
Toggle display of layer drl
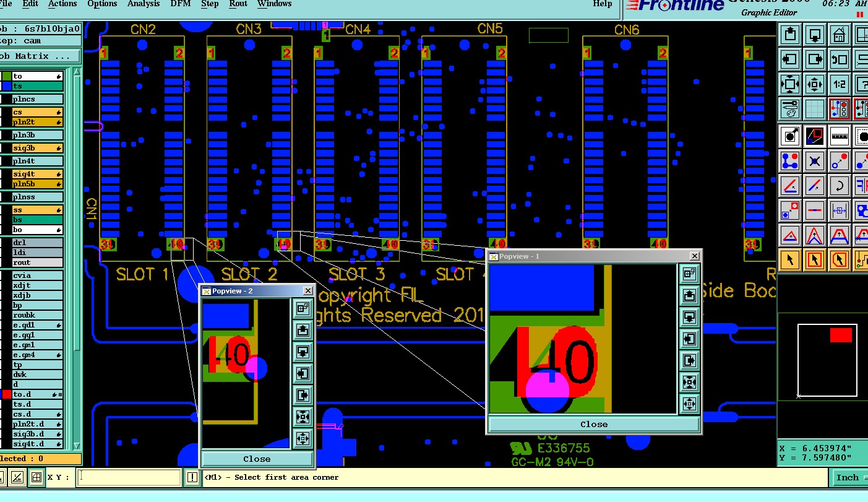(x=37, y=243)
